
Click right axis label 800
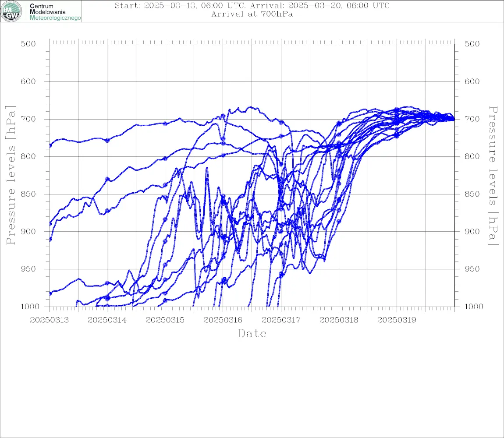pyautogui.click(x=472, y=156)
